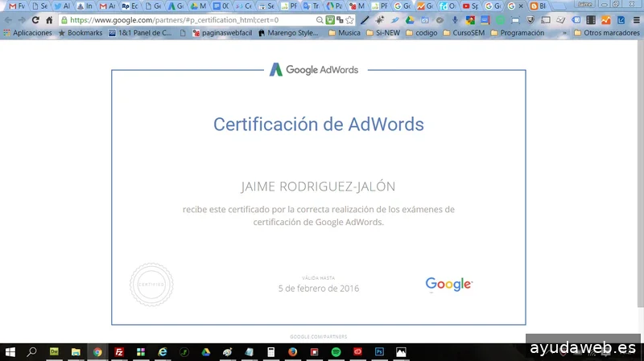Click the back navigation arrow

8,19
